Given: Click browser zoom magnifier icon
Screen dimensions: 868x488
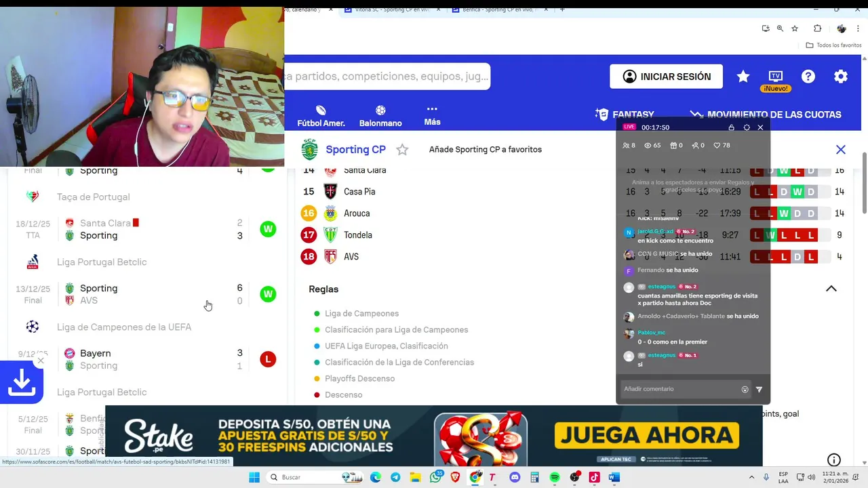Looking at the screenshot, I should click(x=780, y=28).
